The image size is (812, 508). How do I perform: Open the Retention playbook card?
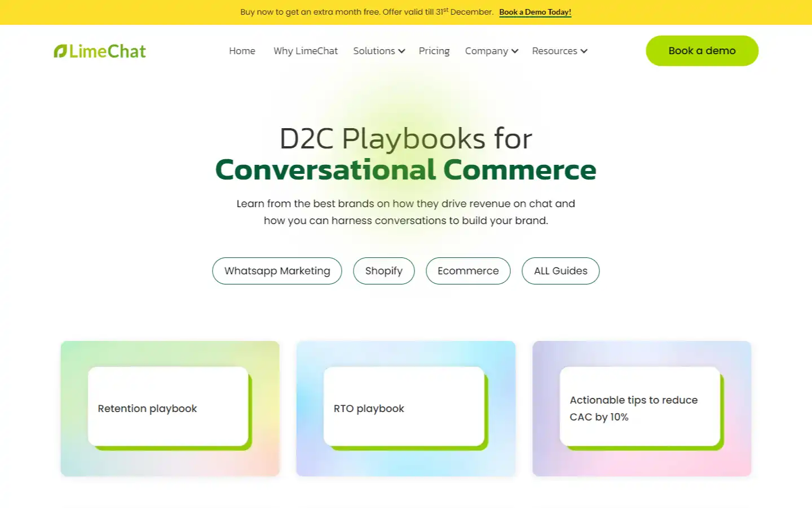click(x=167, y=408)
